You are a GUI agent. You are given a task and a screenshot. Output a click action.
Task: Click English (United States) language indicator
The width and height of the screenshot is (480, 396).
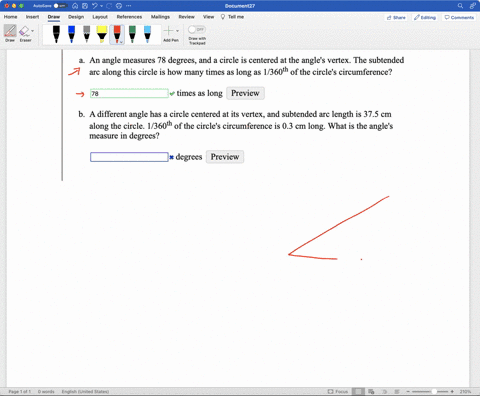(x=85, y=391)
